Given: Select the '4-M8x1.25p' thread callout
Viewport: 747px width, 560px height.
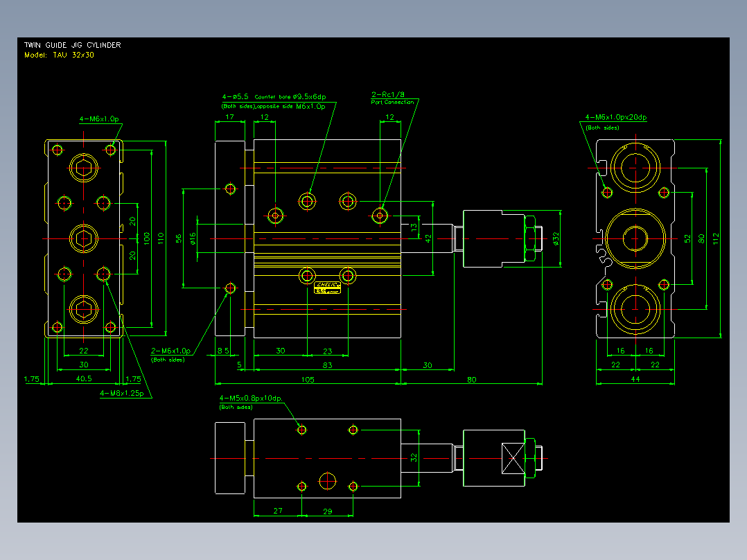Looking at the screenshot, I should (121, 393).
